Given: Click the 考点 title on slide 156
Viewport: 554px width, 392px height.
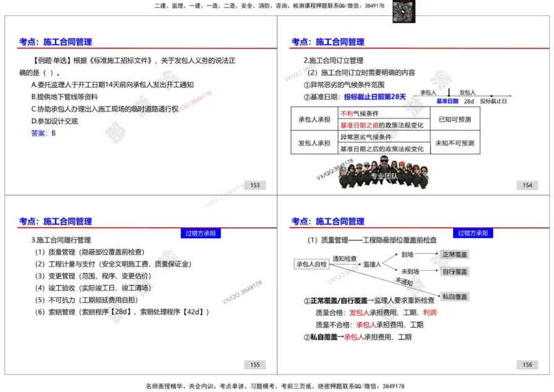Looking at the screenshot, I should coord(328,222).
